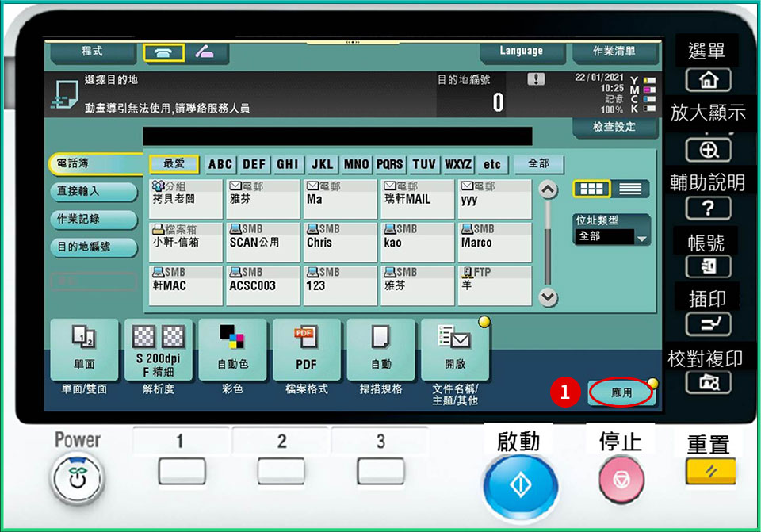Open the Direct Input side tab
The height and width of the screenshot is (532, 761).
[84, 192]
